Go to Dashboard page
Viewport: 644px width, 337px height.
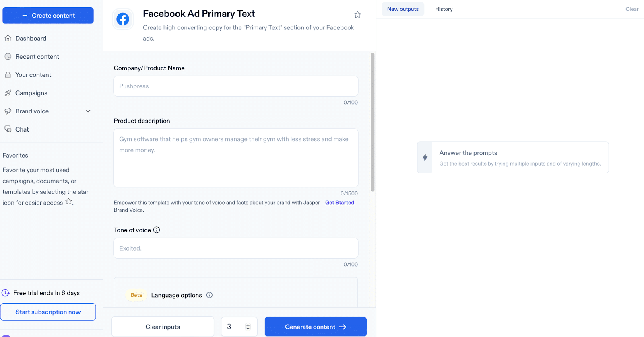(x=31, y=39)
